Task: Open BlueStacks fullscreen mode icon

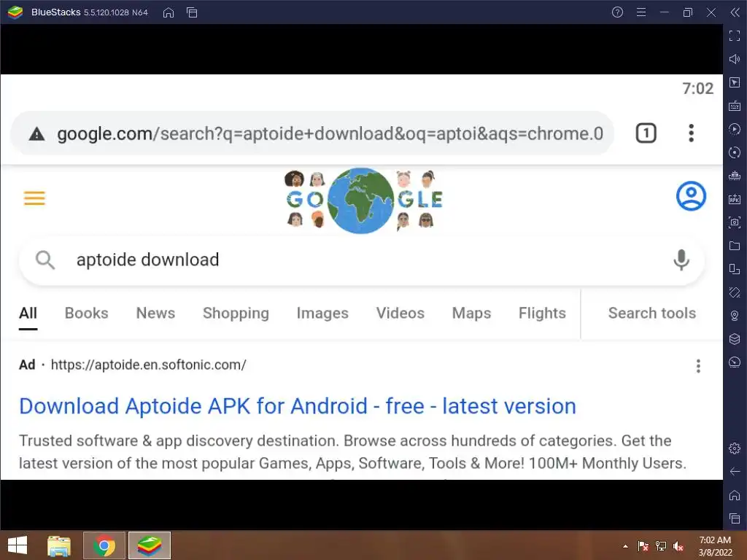Action: coord(735,36)
